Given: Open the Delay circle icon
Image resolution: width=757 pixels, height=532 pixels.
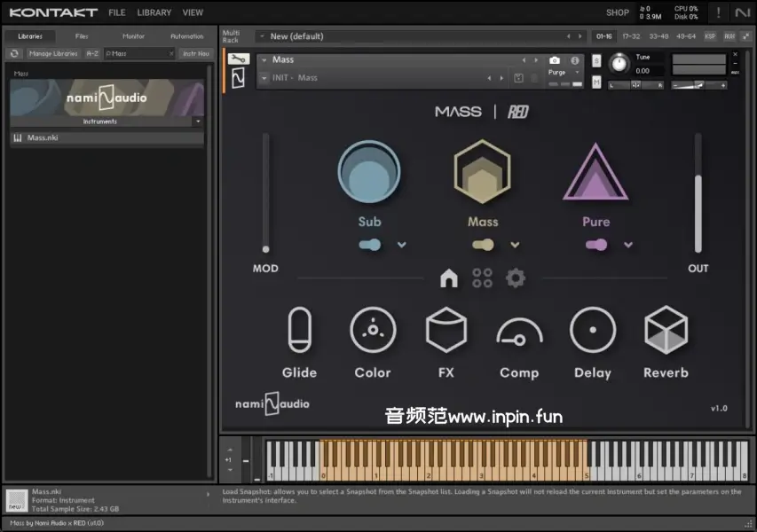Looking at the screenshot, I should (x=592, y=331).
